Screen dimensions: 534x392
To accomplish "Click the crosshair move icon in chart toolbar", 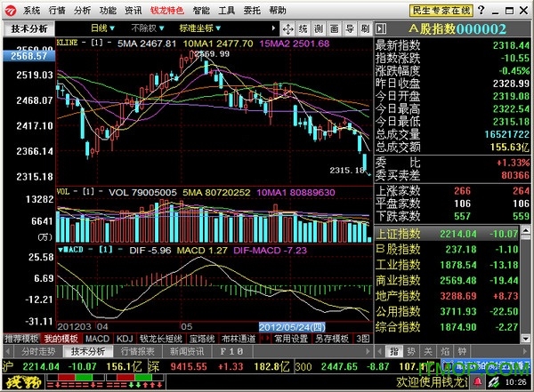I will 287,28.
